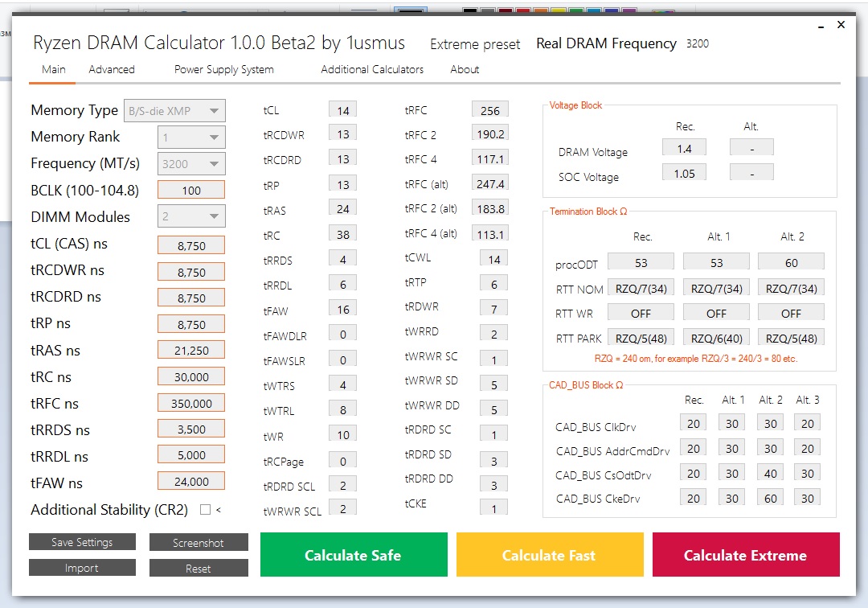The height and width of the screenshot is (608, 868).
Task: Select the tRC ns input field
Action: click(x=191, y=377)
